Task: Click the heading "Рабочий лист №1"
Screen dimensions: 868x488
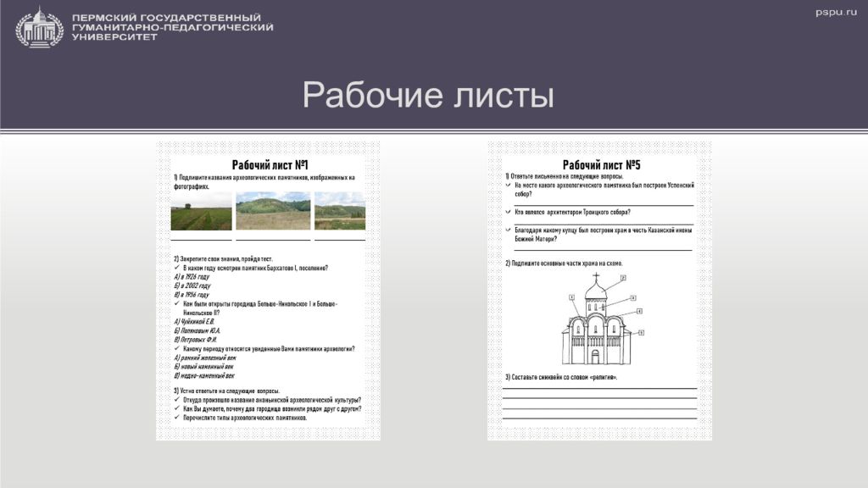Action: coord(270,165)
